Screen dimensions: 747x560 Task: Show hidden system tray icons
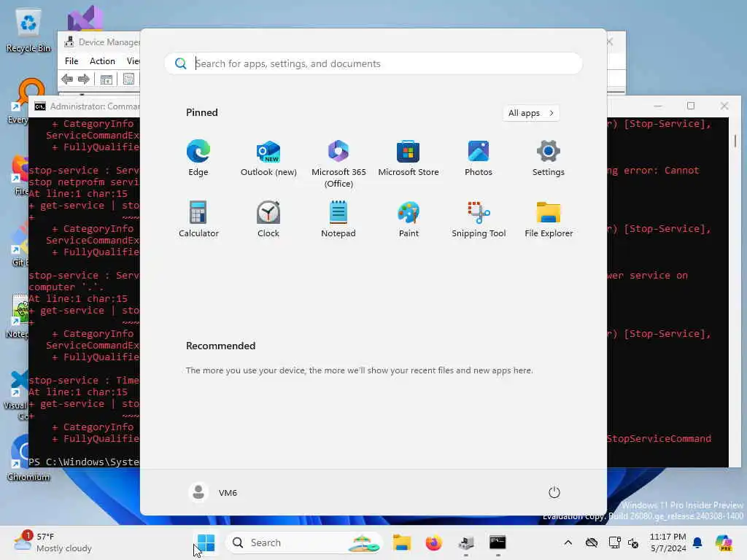pos(568,542)
